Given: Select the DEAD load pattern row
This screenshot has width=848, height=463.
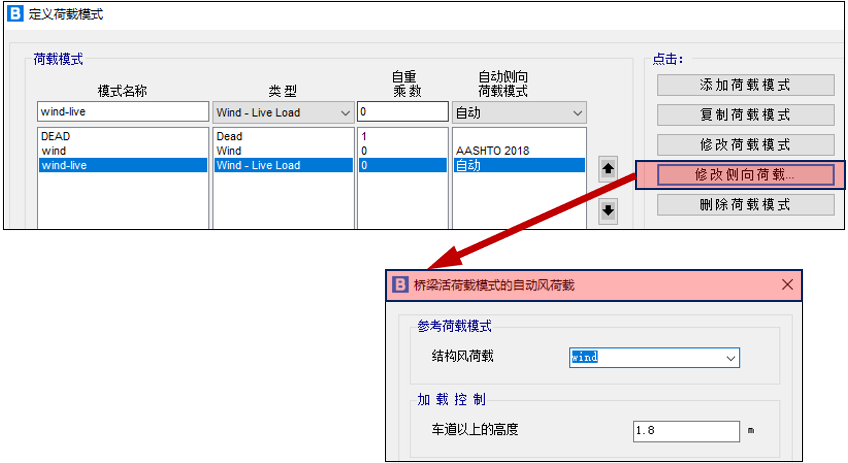Looking at the screenshot, I should tap(123, 136).
